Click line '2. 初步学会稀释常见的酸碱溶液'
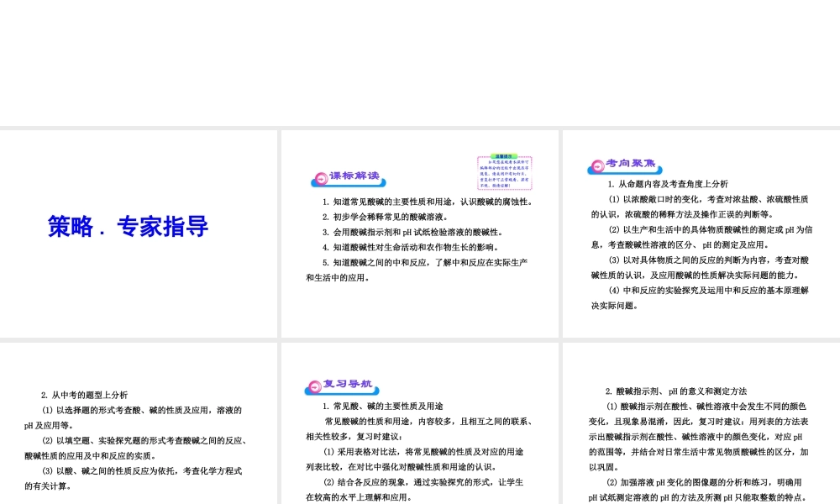 coord(386,217)
